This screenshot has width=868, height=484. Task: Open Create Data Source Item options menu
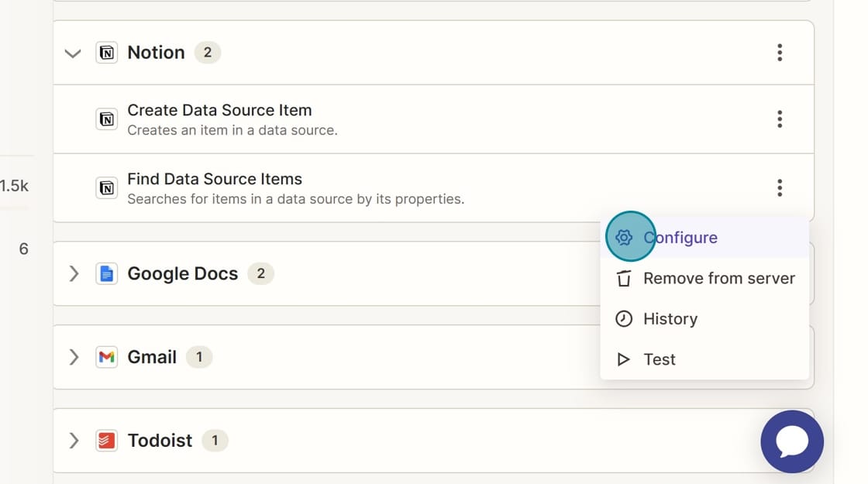[x=780, y=119]
